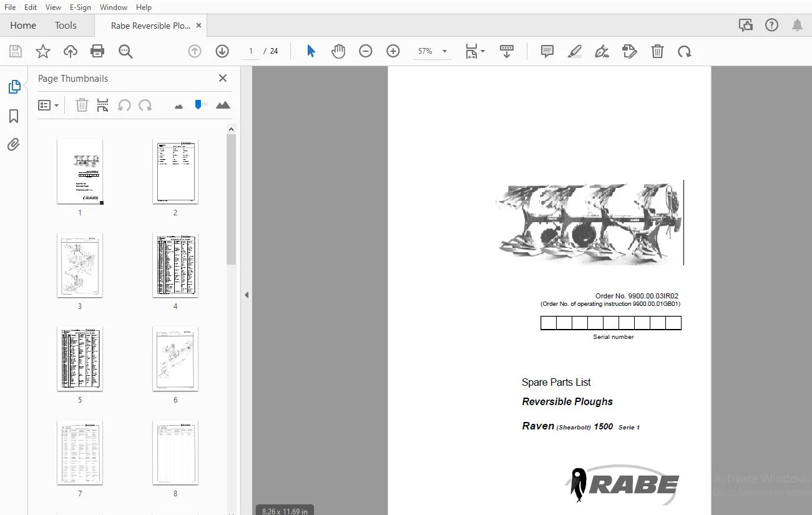Image resolution: width=812 pixels, height=515 pixels.
Task: Select page 5 thumbnail
Action: coord(80,359)
